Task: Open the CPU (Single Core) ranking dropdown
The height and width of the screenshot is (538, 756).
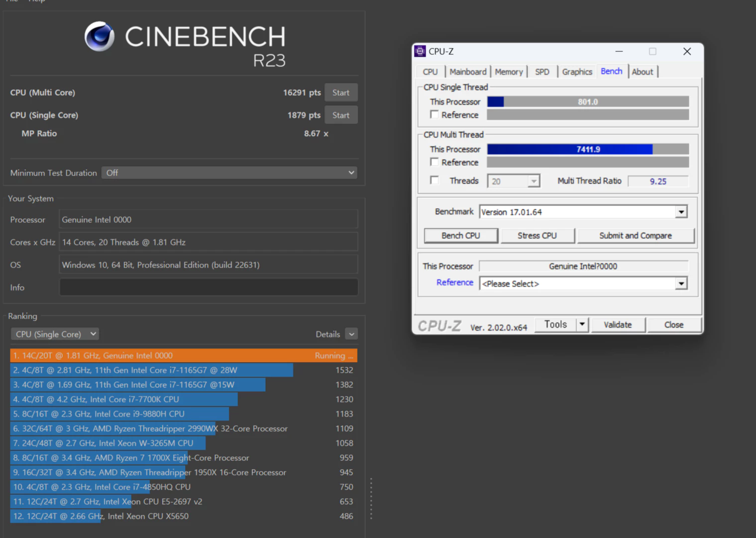Action: coord(55,334)
